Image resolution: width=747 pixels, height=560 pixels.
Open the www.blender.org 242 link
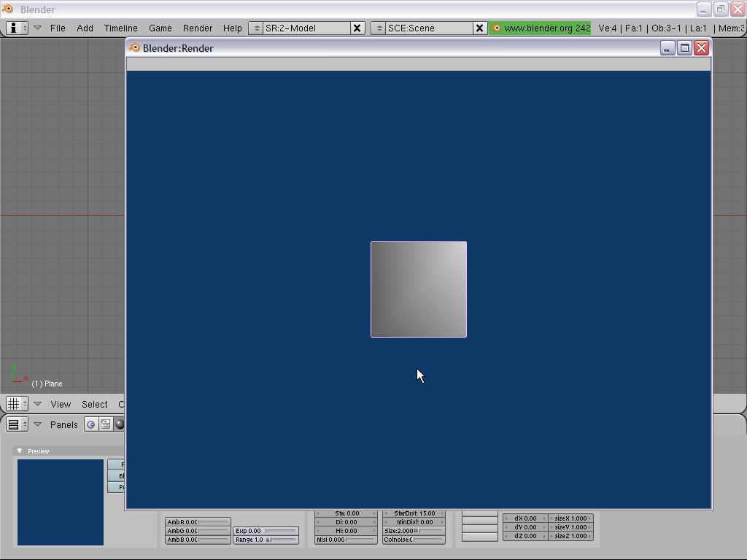tap(546, 28)
